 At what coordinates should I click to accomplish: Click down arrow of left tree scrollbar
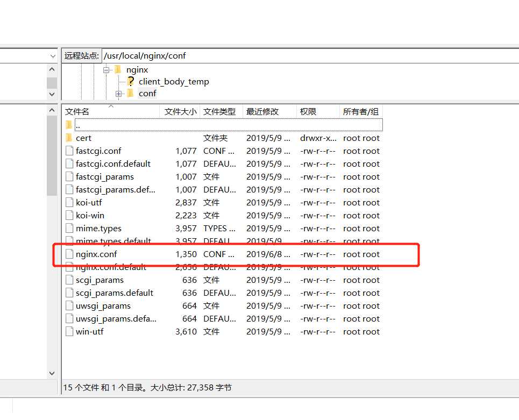pos(52,94)
